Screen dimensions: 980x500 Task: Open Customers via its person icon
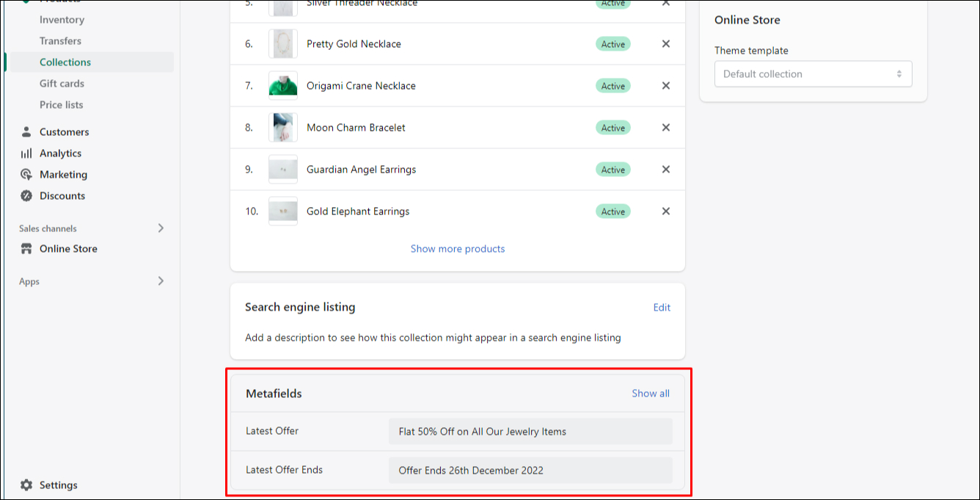[x=26, y=132]
